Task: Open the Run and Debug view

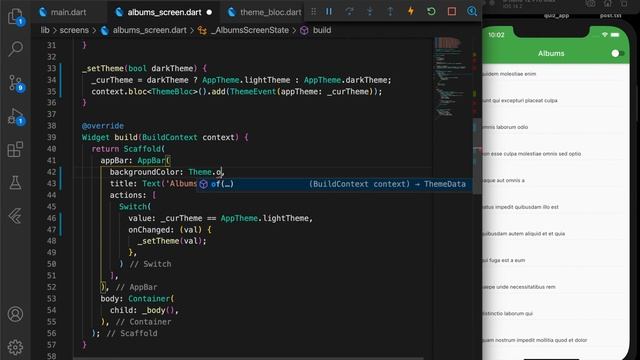Action: [16, 117]
